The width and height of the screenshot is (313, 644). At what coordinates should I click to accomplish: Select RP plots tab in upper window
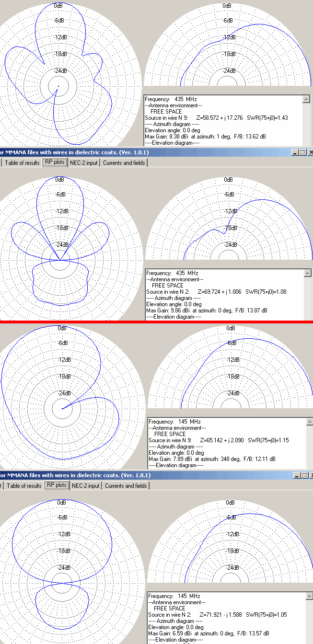(54, 162)
